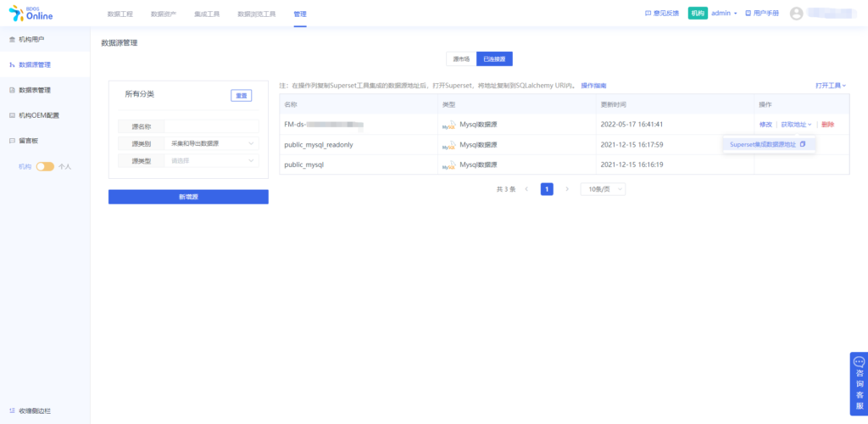This screenshot has width=868, height=424.
Task: Open the 源类型 select dropdown
Action: (212, 160)
